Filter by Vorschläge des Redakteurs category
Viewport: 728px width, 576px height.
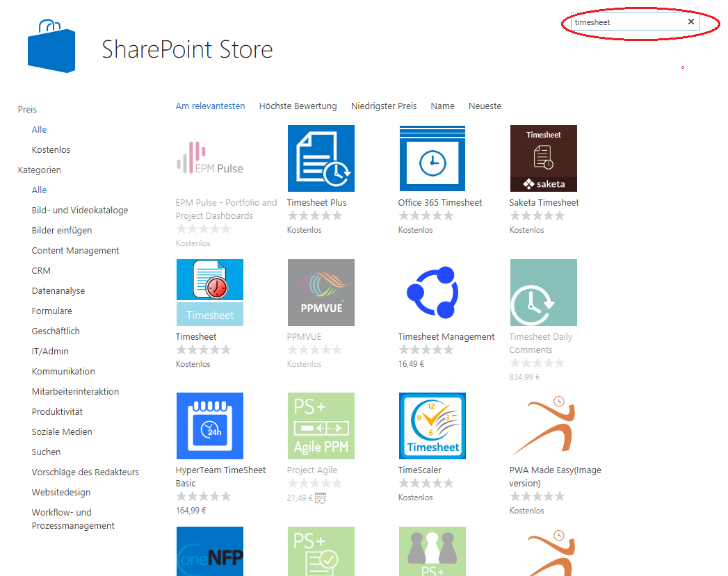click(86, 472)
